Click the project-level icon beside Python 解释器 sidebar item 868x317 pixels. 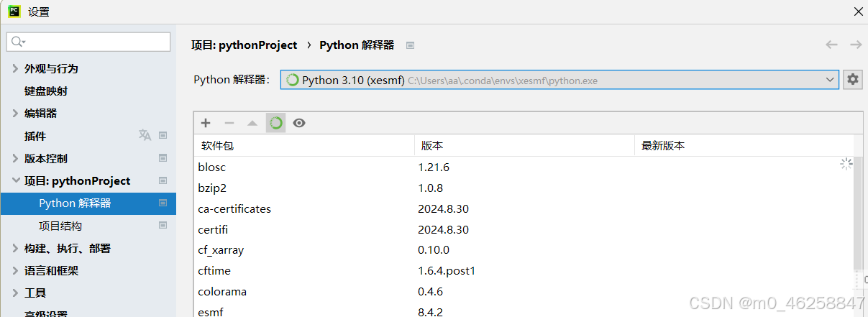(163, 203)
